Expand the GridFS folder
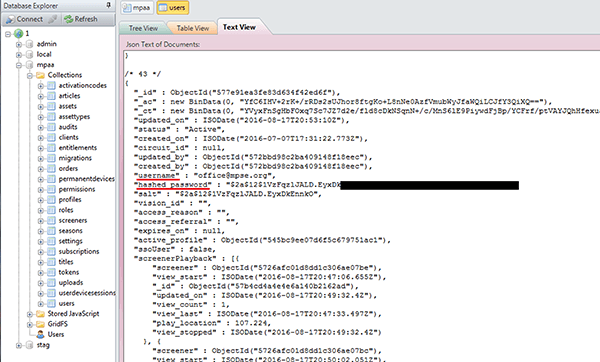This screenshot has width=600, height=362. pyautogui.click(x=29, y=324)
